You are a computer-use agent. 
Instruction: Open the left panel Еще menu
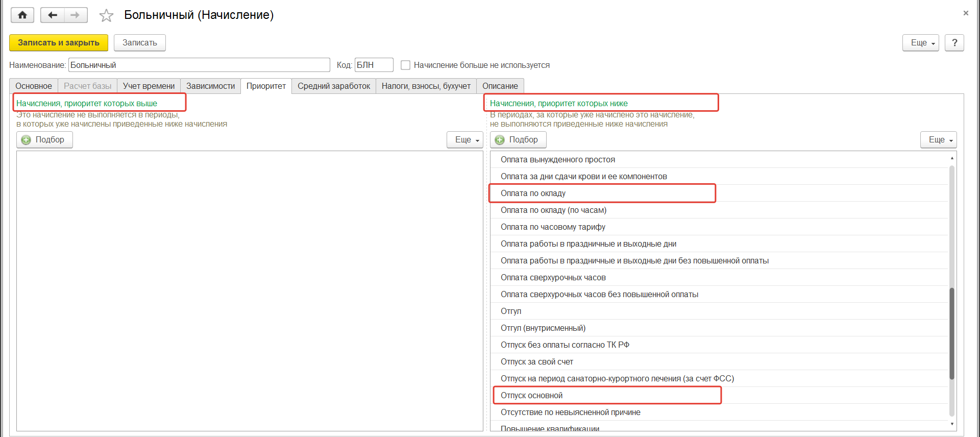pyautogui.click(x=464, y=140)
